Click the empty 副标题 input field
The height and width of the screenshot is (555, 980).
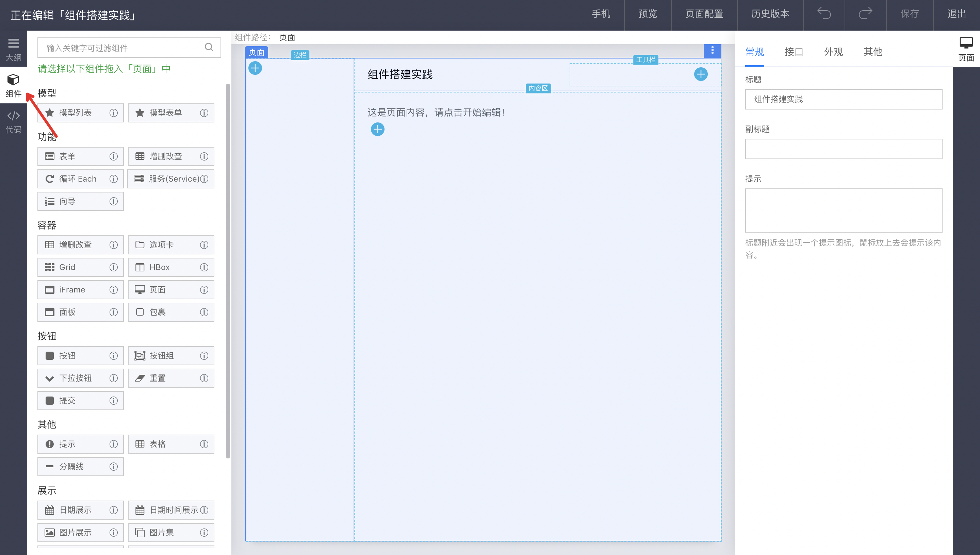(x=844, y=149)
